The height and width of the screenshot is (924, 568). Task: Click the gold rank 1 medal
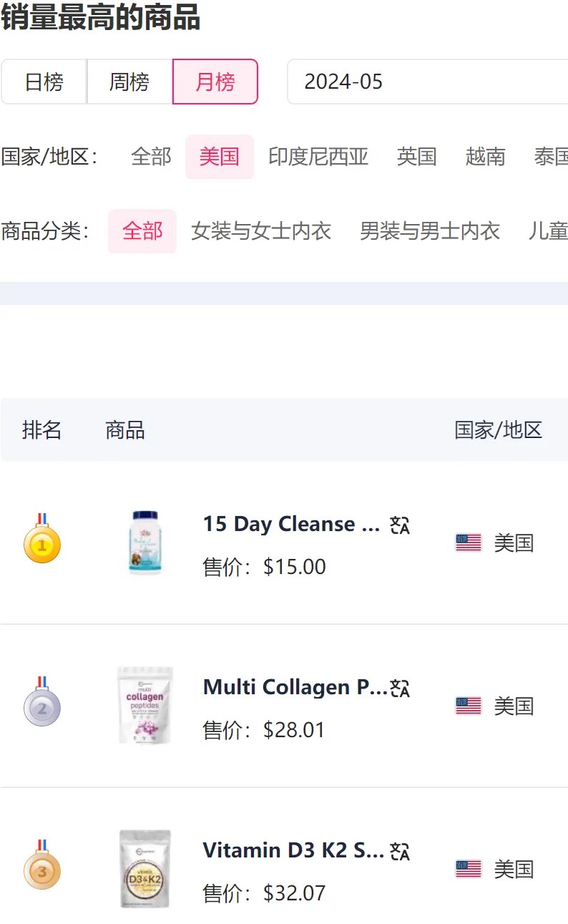pyautogui.click(x=41, y=541)
